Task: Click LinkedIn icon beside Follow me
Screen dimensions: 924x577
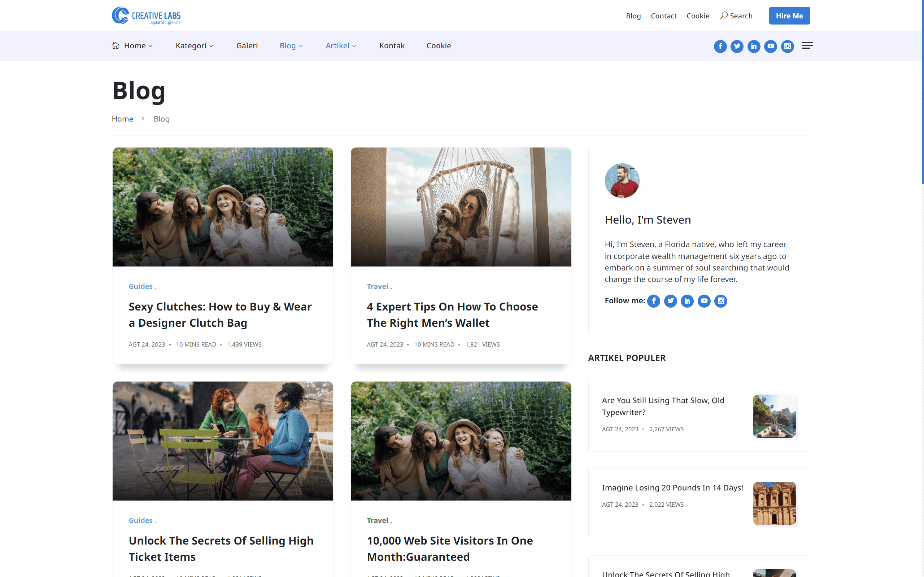Action: tap(687, 301)
